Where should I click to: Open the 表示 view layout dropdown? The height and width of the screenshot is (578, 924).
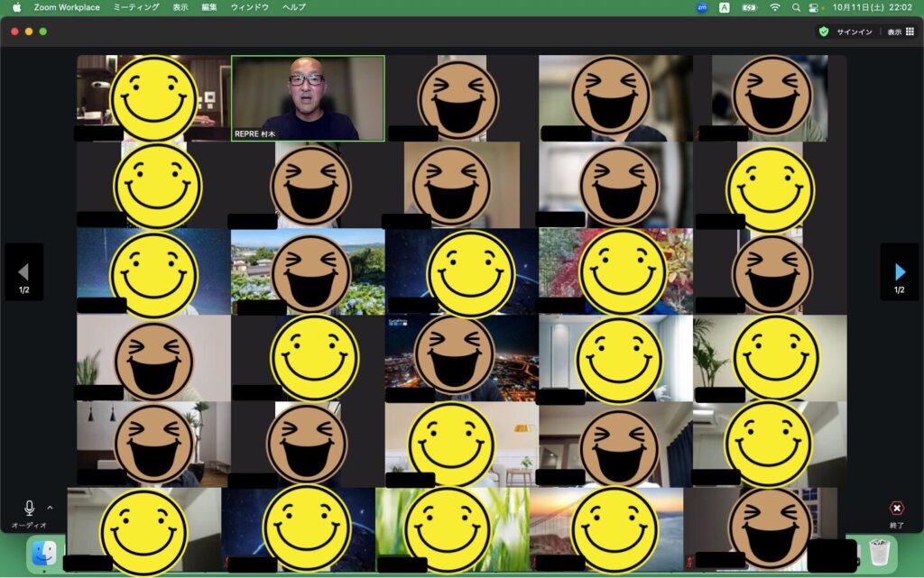pos(900,32)
